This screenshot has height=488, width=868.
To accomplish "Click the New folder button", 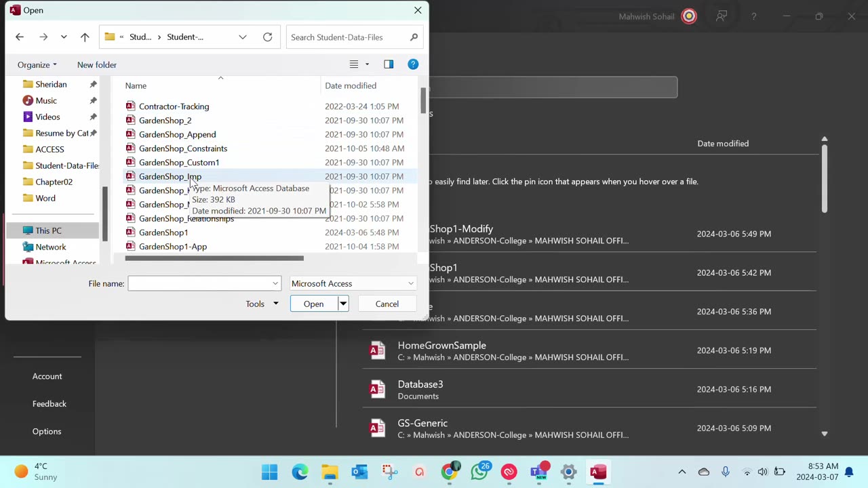I will (x=97, y=65).
